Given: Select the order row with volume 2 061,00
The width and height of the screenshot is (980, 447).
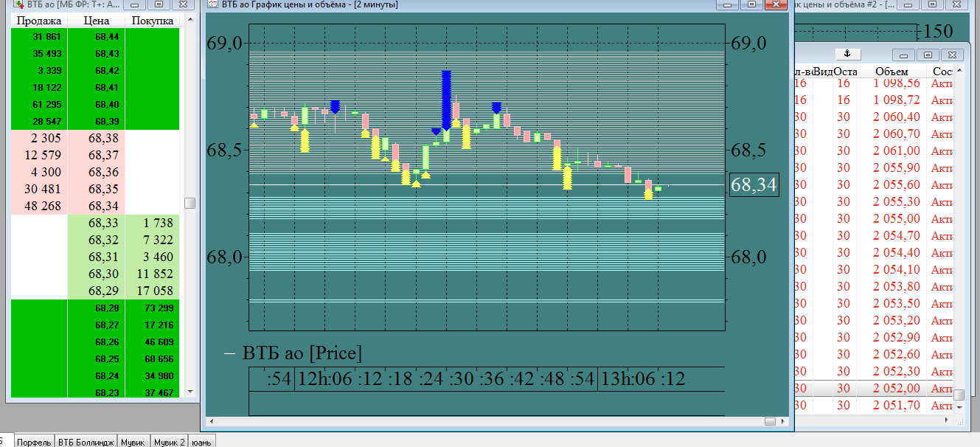Looking at the screenshot, I should point(875,150).
